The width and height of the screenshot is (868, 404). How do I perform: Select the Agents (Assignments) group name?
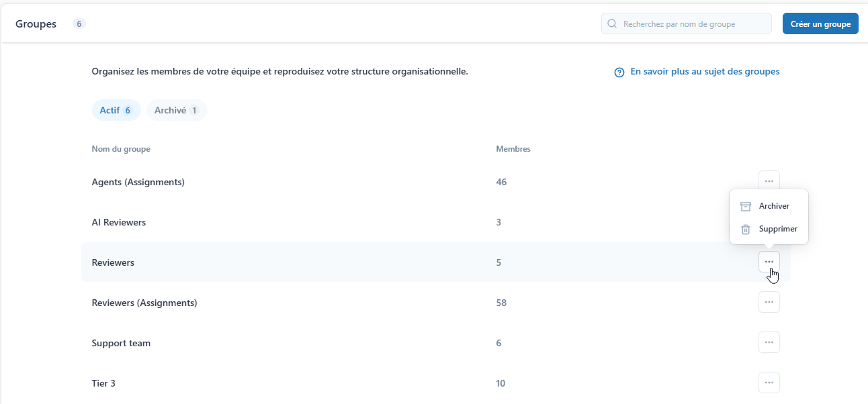coord(138,182)
